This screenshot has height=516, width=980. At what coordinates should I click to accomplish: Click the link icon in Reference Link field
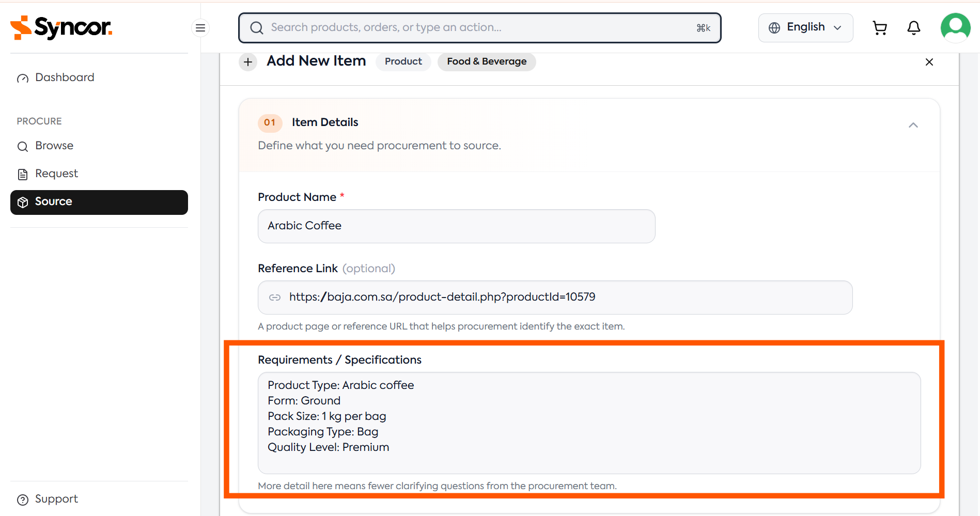(275, 298)
